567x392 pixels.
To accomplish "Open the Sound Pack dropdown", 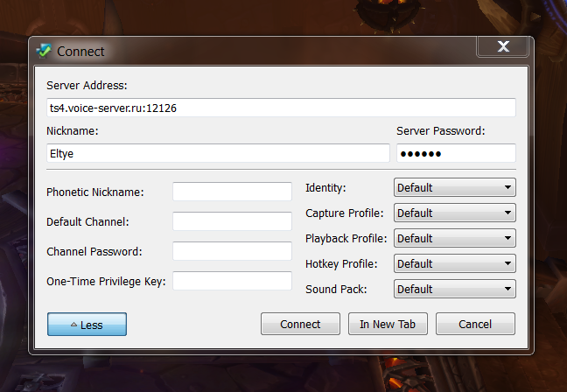I will tap(454, 289).
